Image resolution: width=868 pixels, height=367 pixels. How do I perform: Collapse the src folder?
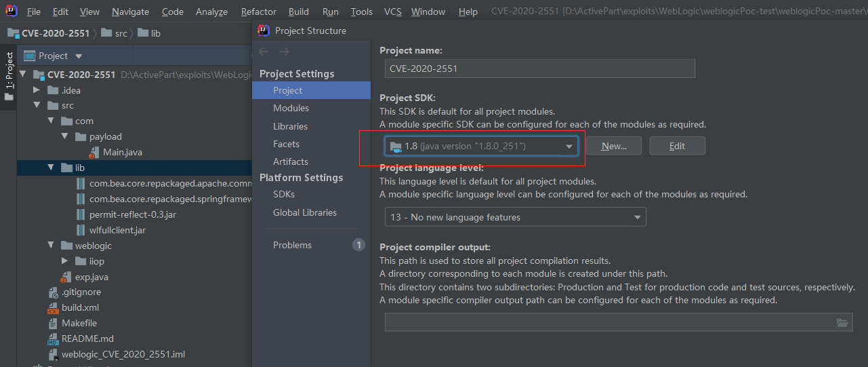point(37,106)
